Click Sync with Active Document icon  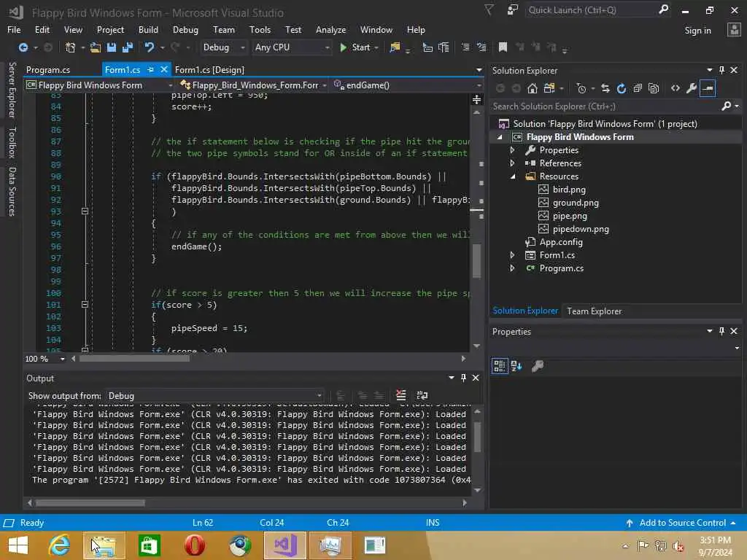tap(605, 88)
